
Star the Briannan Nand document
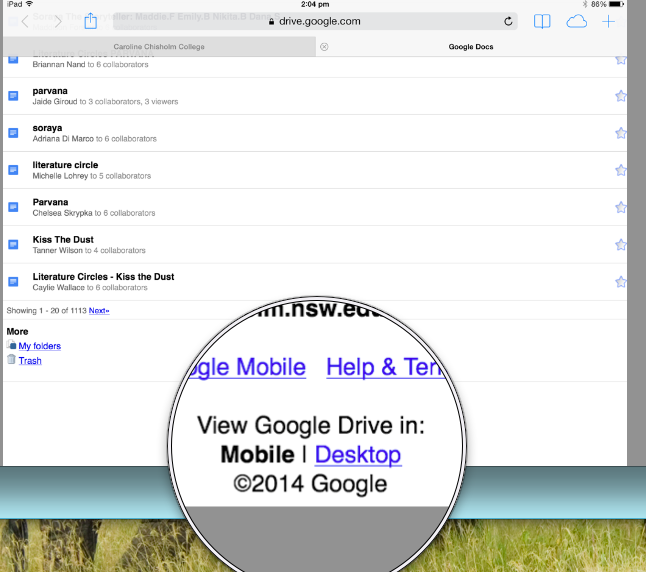point(620,60)
